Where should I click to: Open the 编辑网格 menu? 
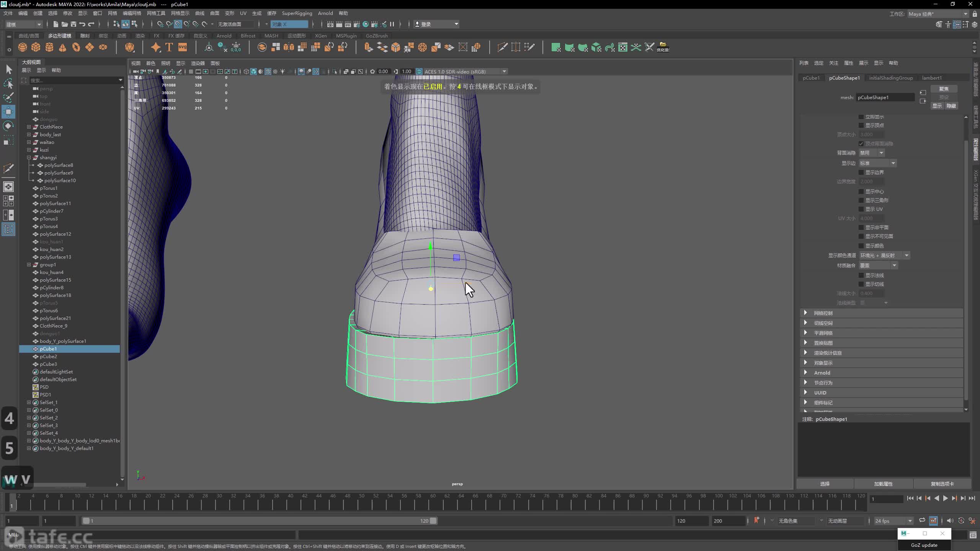tap(132, 13)
